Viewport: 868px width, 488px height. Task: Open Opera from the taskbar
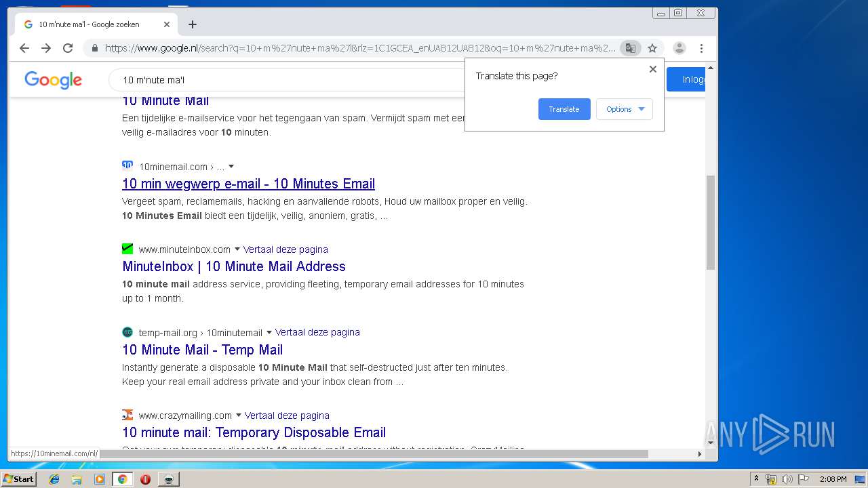coord(145,479)
